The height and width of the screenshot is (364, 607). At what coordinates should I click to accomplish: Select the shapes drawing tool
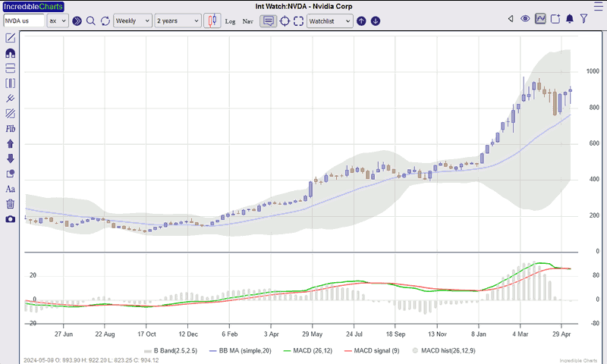11,174
